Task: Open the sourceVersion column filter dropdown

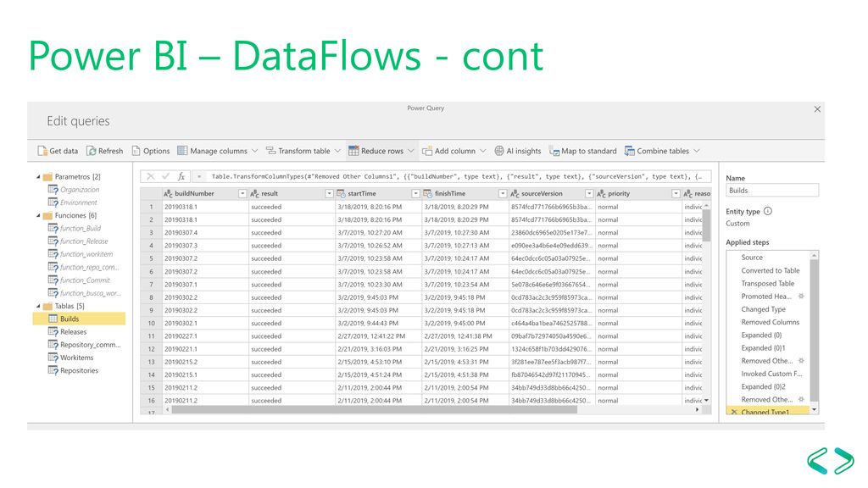Action: click(x=589, y=194)
